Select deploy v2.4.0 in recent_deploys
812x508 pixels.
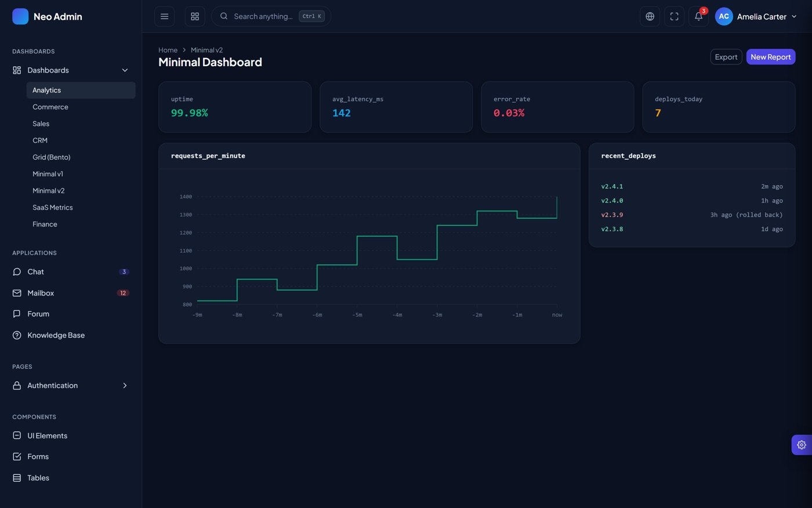pyautogui.click(x=612, y=201)
